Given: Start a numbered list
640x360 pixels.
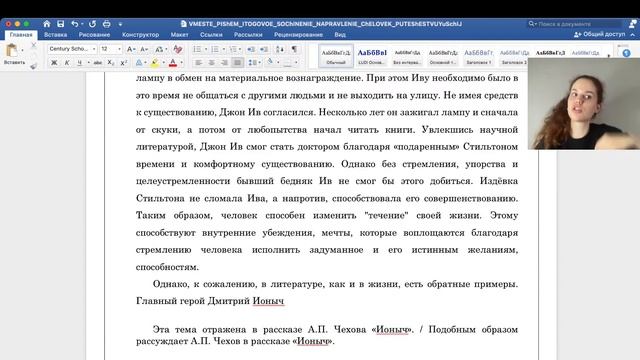Looking at the screenshot, I should (215, 49).
